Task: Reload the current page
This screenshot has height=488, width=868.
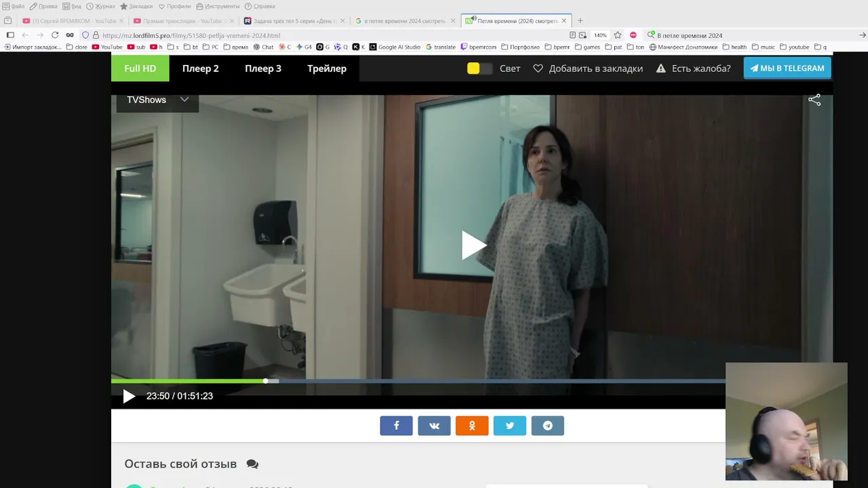Action: 55,35
